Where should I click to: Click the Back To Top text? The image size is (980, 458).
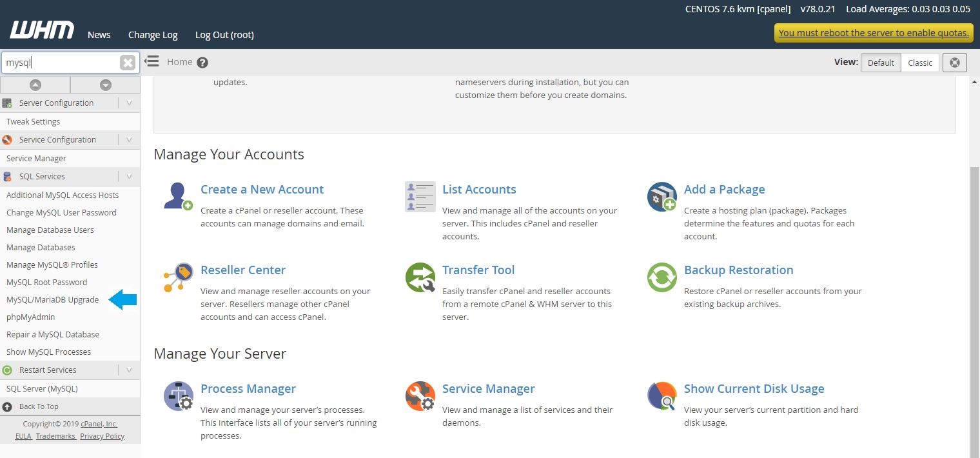coord(39,407)
